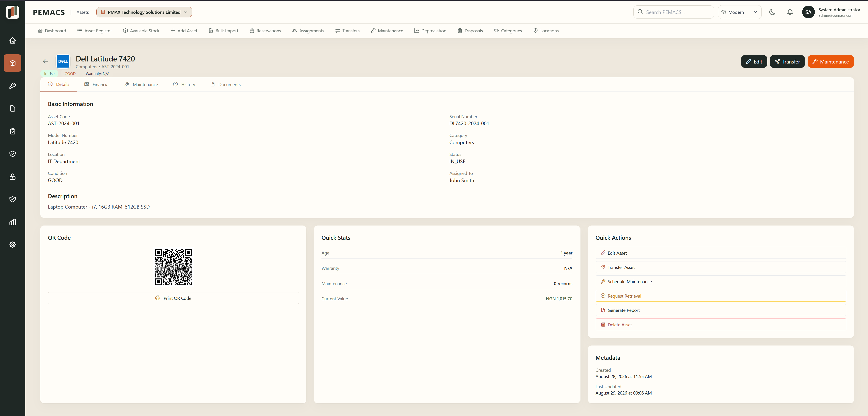Click the orange Maintenance button

831,62
